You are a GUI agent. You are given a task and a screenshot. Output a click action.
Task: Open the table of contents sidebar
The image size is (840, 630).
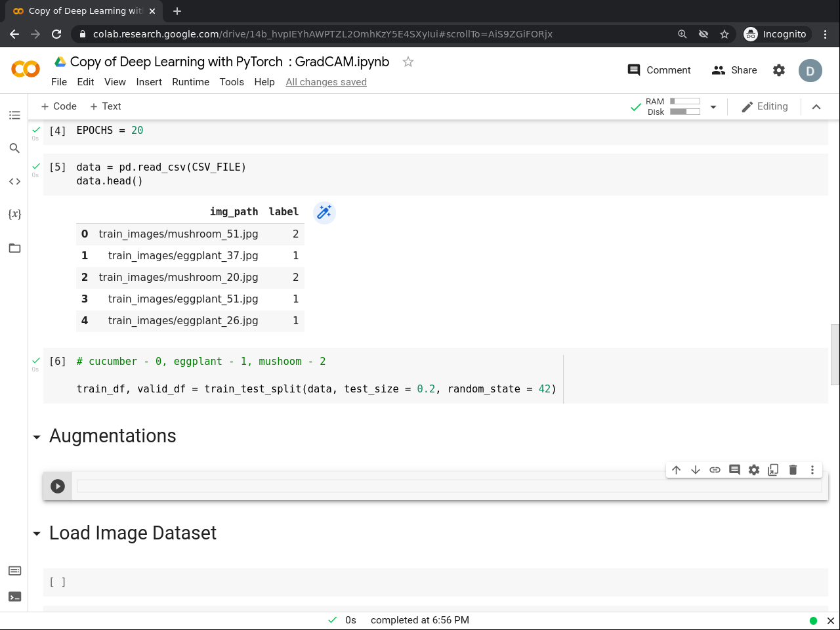(14, 115)
